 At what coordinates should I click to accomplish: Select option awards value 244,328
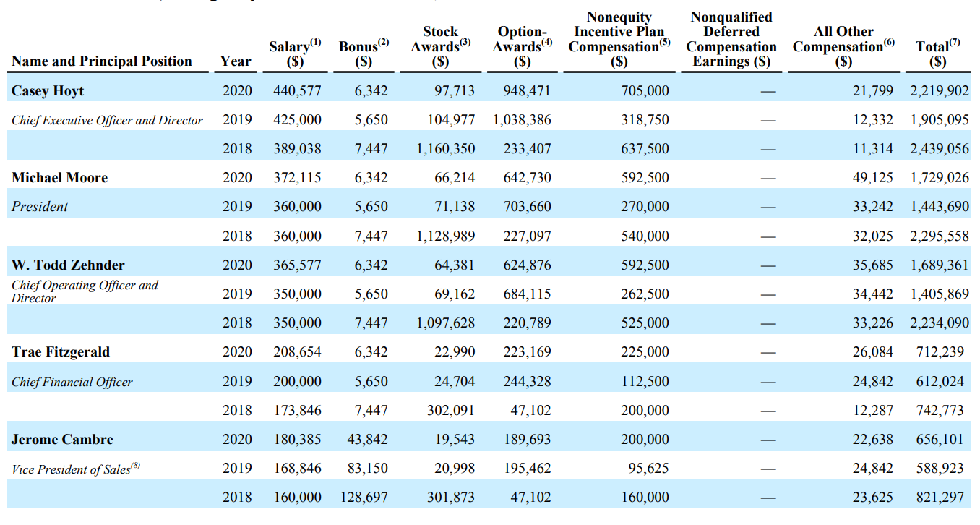[x=527, y=381]
